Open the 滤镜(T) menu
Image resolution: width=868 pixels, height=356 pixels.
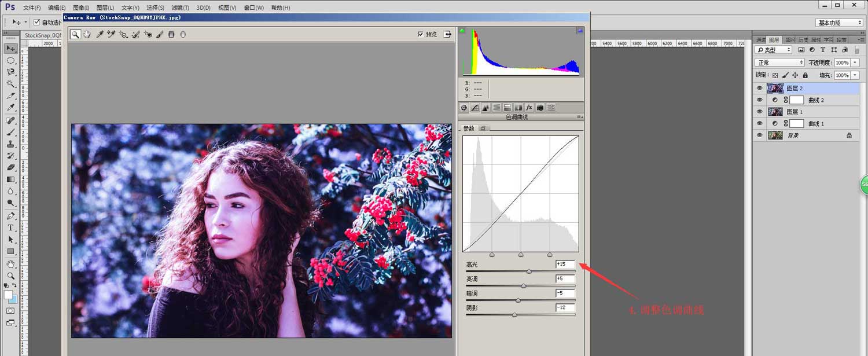[181, 8]
